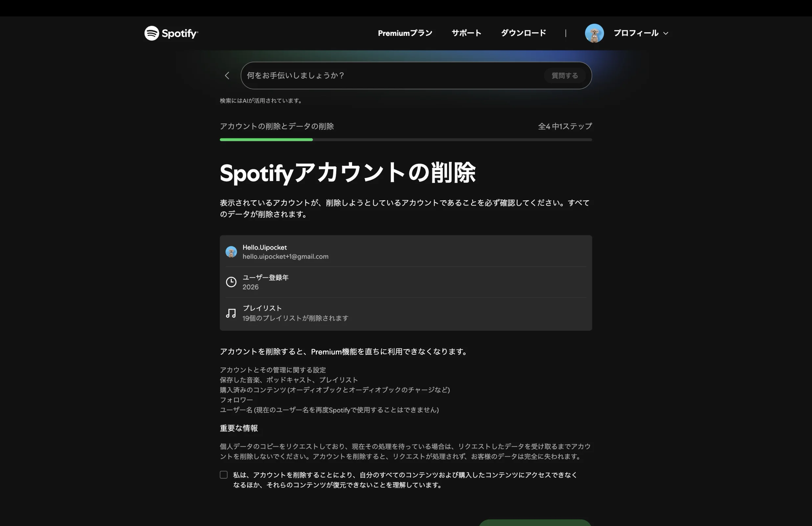This screenshot has width=812, height=526.
Task: Click the Spotifyアカウントの削除 heading
Action: tap(348, 173)
